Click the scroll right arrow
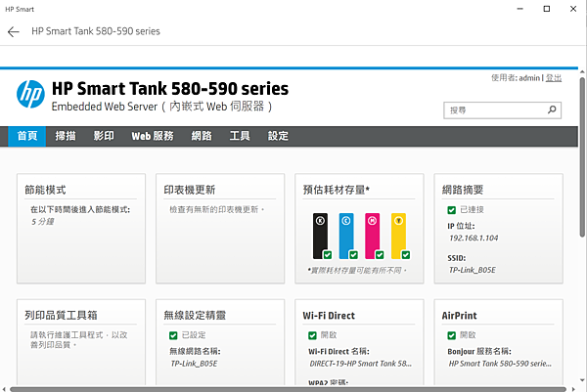587x392 pixels. click(573, 389)
